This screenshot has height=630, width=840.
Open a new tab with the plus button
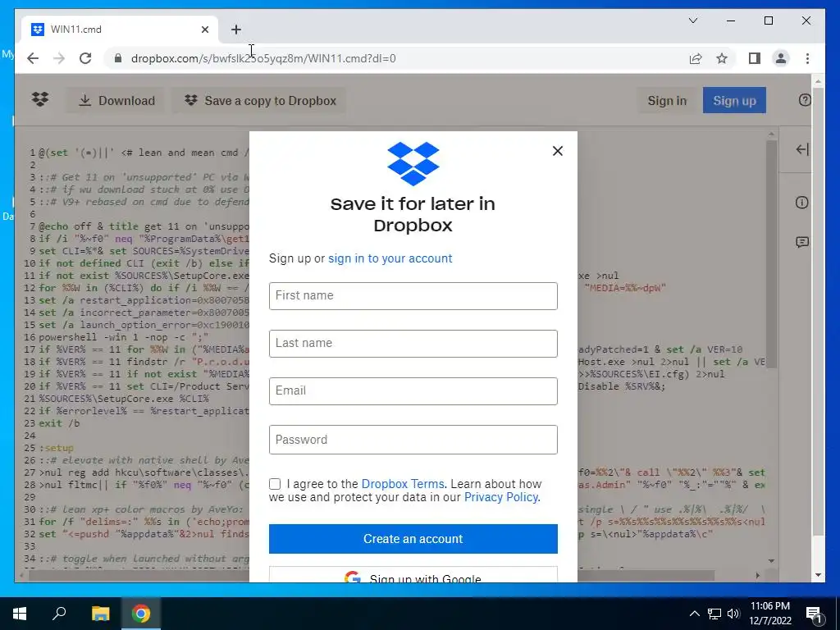[x=236, y=30]
